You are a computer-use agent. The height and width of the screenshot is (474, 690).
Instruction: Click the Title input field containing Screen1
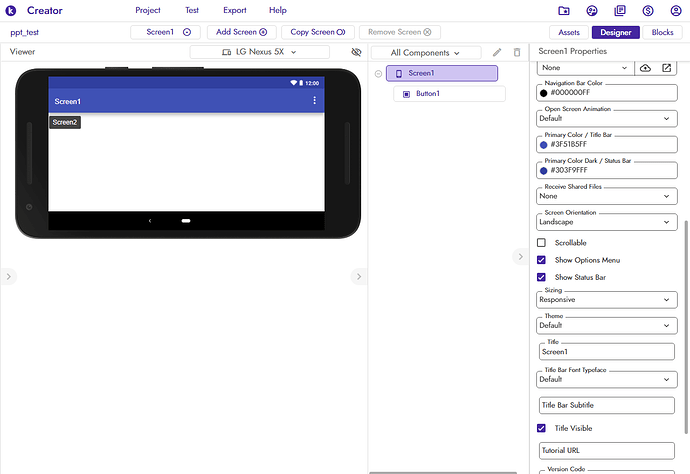606,352
